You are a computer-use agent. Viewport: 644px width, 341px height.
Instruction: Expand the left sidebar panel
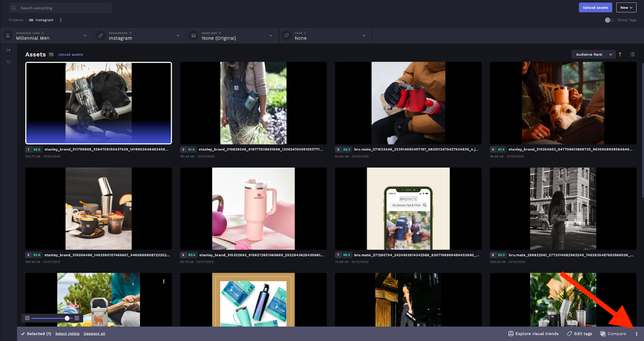click(x=8, y=50)
